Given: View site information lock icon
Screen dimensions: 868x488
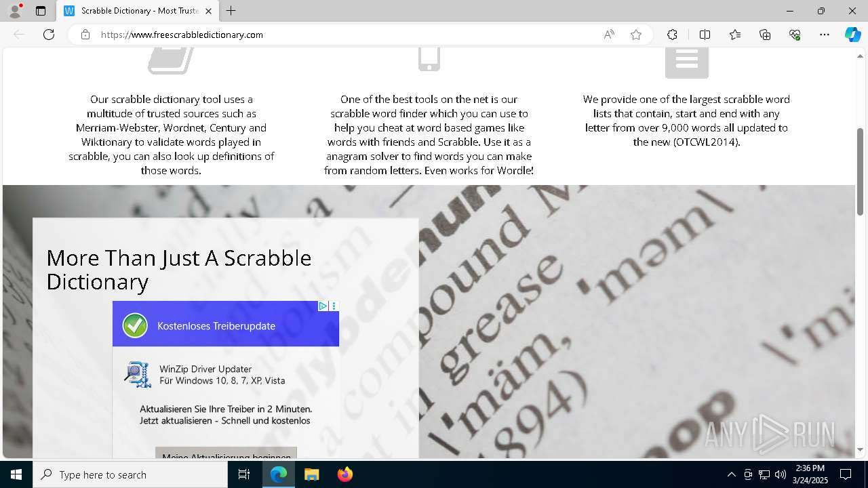Looking at the screenshot, I should [x=85, y=35].
